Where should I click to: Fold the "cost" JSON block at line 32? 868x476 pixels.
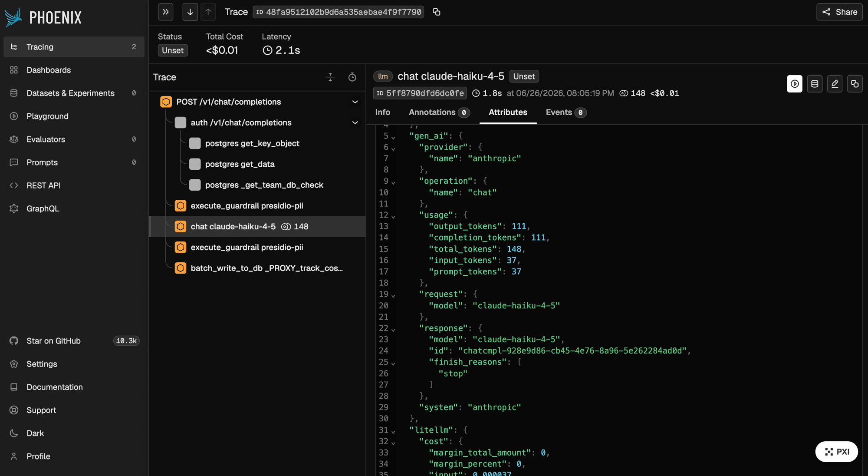pyautogui.click(x=393, y=443)
